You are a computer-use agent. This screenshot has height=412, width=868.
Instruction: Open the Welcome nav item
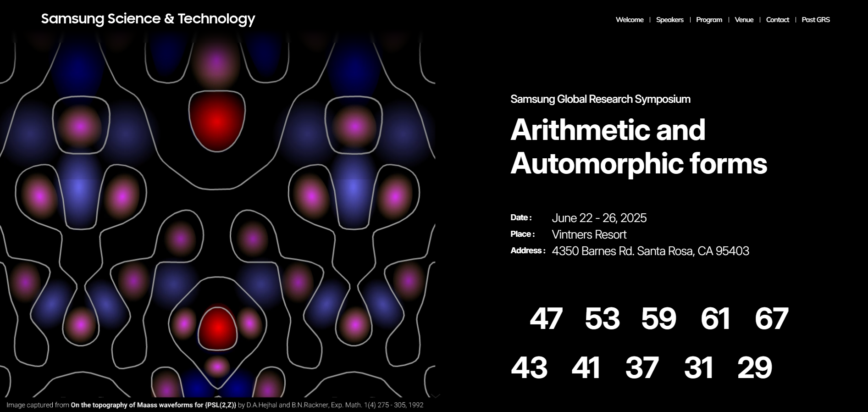pos(629,20)
